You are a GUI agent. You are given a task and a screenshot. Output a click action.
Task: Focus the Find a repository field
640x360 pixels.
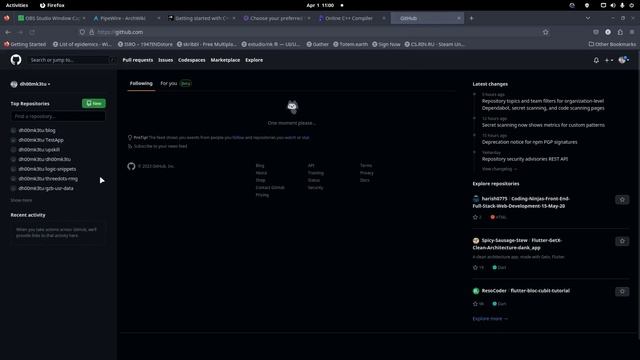click(58, 116)
